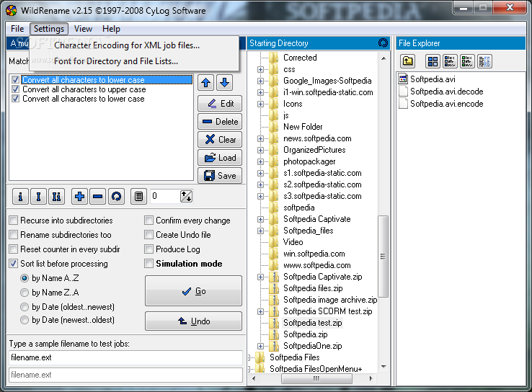Click the lowercase 'i' case icon

[x=20, y=196]
